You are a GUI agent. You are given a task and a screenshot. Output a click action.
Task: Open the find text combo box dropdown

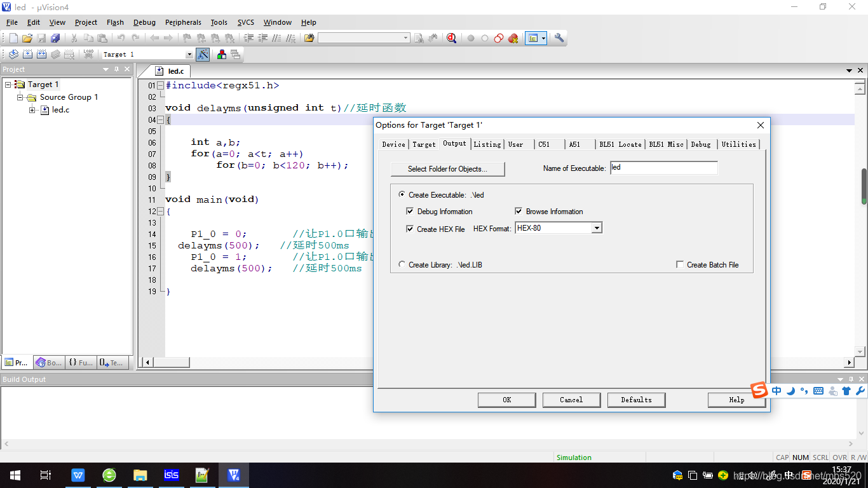(405, 38)
